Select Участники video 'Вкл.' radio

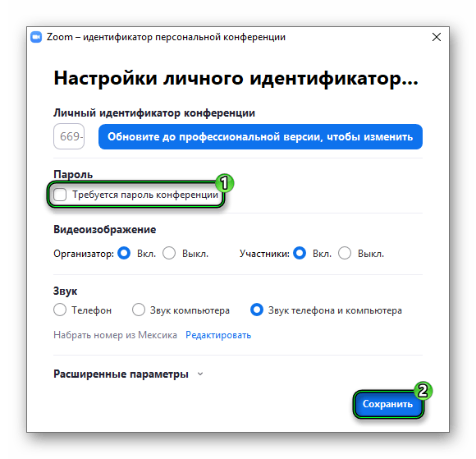click(x=300, y=253)
